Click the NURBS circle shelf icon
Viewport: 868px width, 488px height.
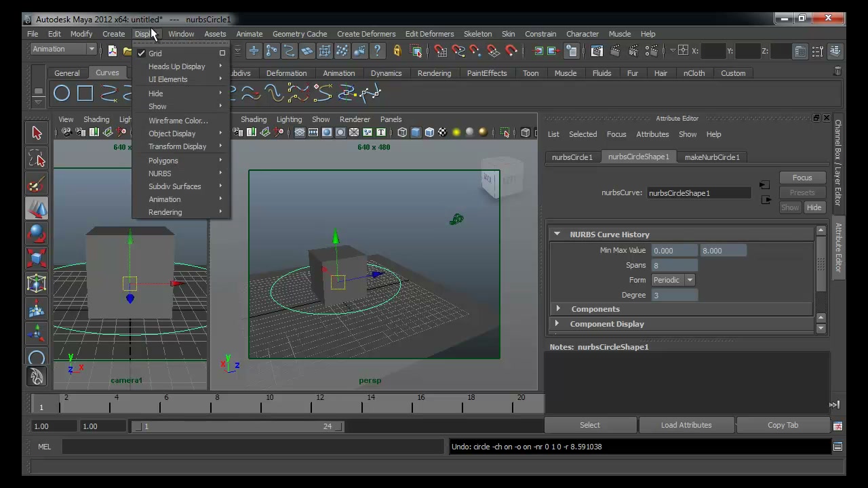62,93
